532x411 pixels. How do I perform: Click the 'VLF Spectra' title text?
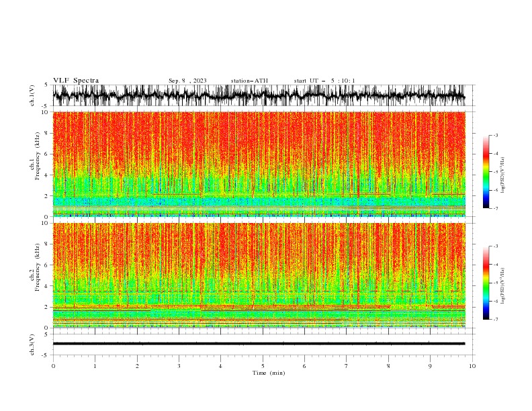76,81
